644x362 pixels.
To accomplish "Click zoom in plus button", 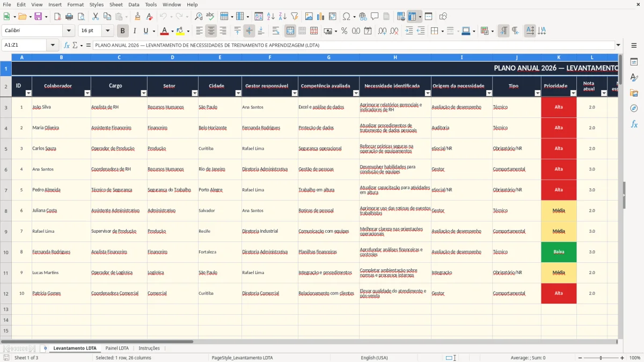I will tap(623, 358).
